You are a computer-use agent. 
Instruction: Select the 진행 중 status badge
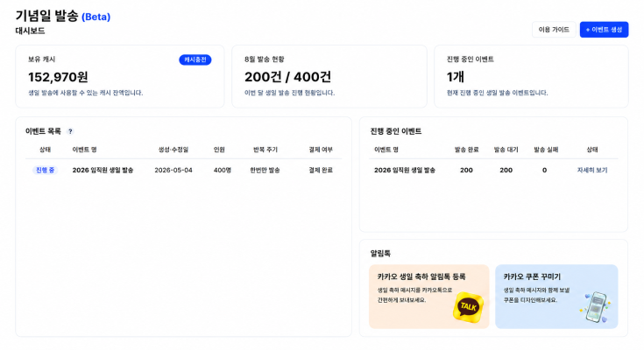46,170
